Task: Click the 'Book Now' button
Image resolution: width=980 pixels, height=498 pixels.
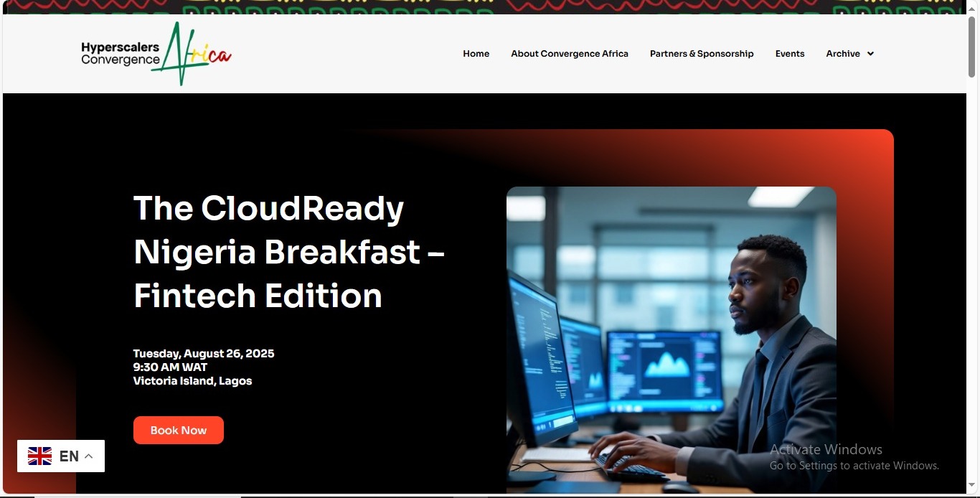Action: (178, 430)
